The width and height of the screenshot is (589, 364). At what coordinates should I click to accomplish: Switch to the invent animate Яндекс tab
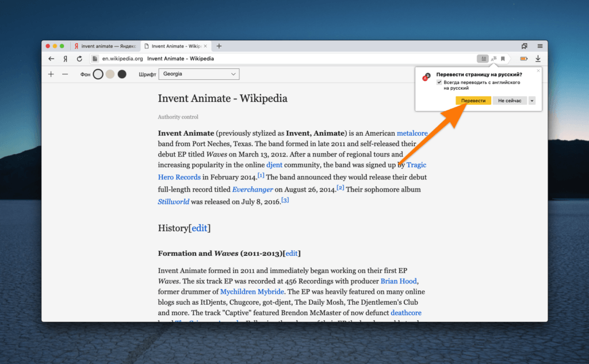106,46
